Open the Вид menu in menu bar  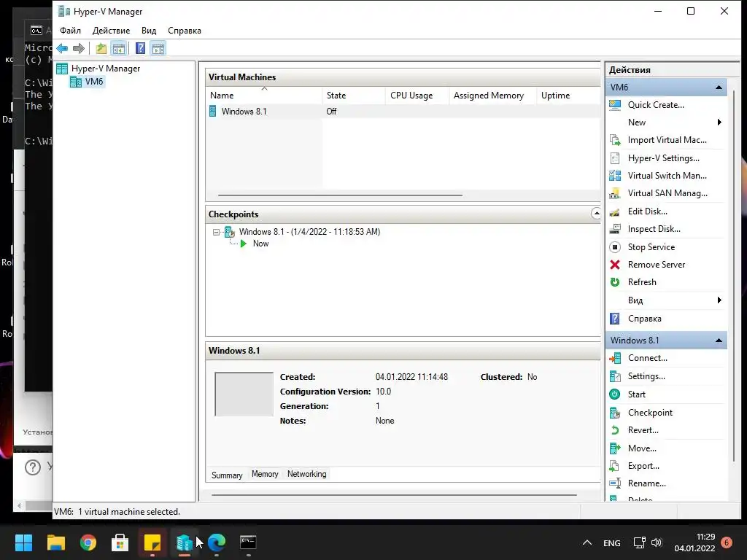tap(149, 31)
